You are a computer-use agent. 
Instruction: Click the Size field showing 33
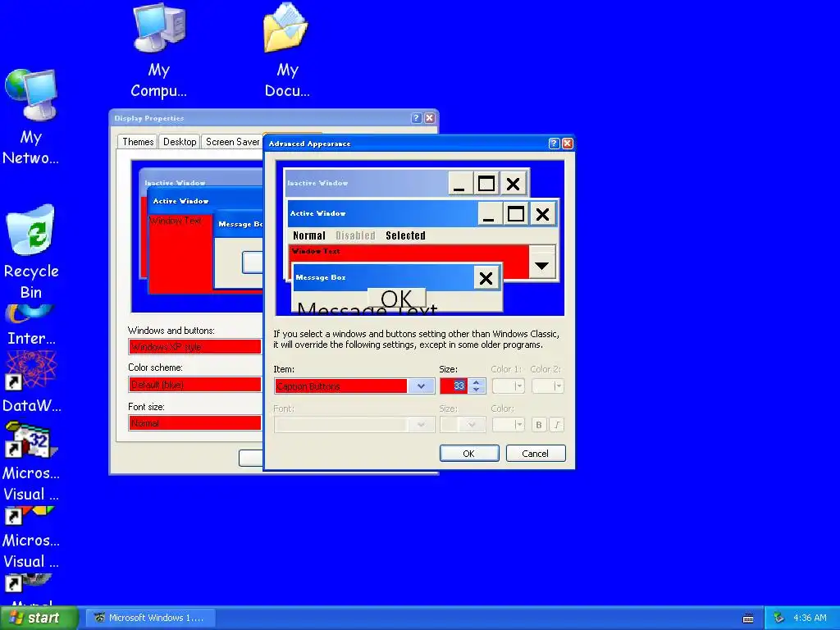point(454,386)
